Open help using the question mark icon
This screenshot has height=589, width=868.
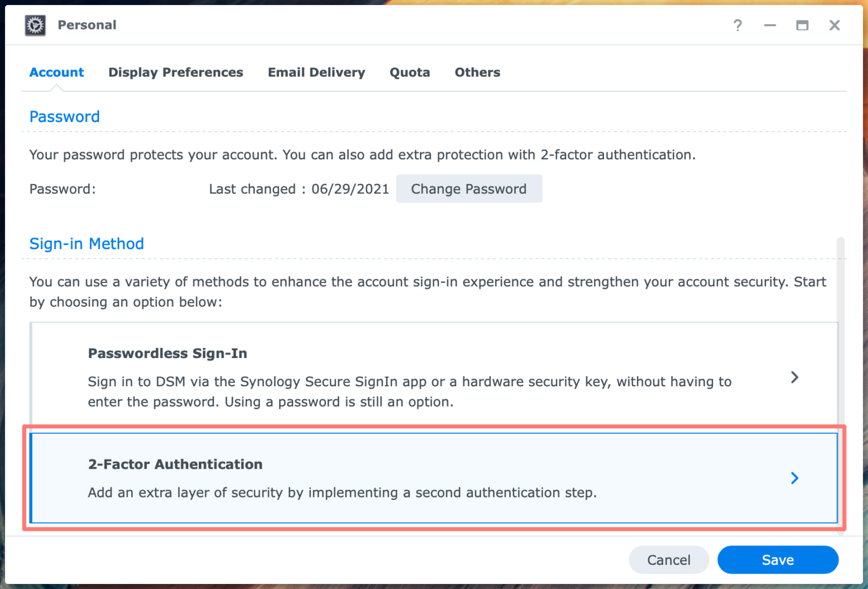[737, 25]
